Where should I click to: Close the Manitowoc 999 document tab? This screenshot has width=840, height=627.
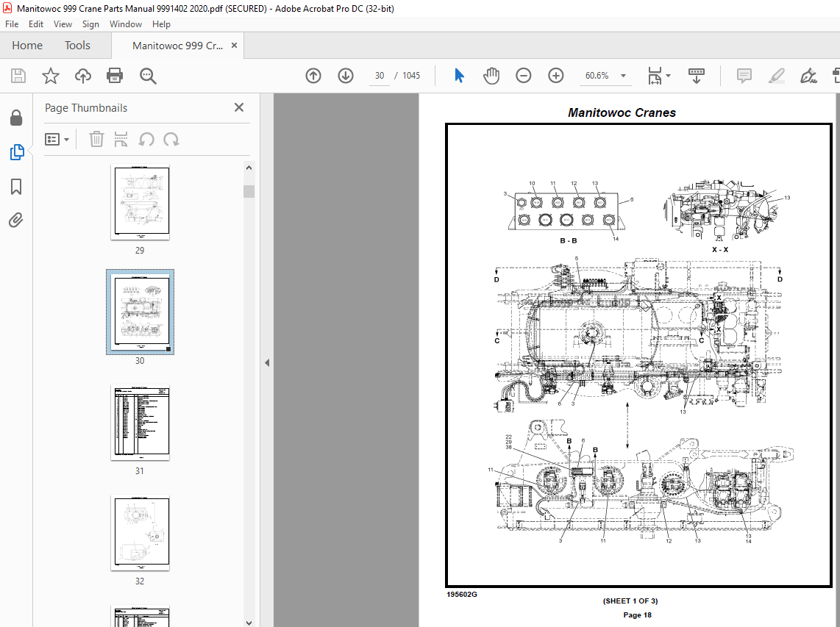tap(234, 46)
